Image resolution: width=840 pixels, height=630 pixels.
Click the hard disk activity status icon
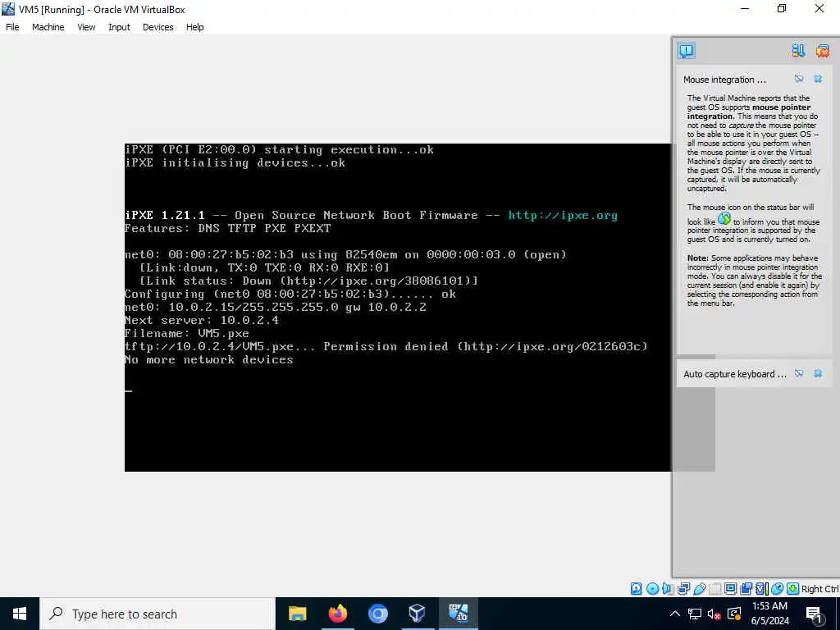(636, 589)
